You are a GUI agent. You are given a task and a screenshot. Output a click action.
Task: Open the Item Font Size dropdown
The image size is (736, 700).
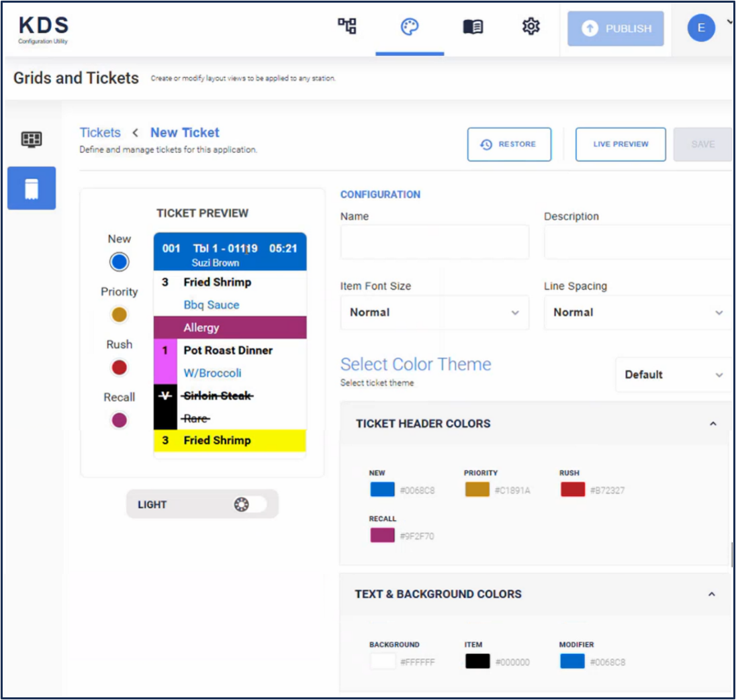pyautogui.click(x=434, y=313)
